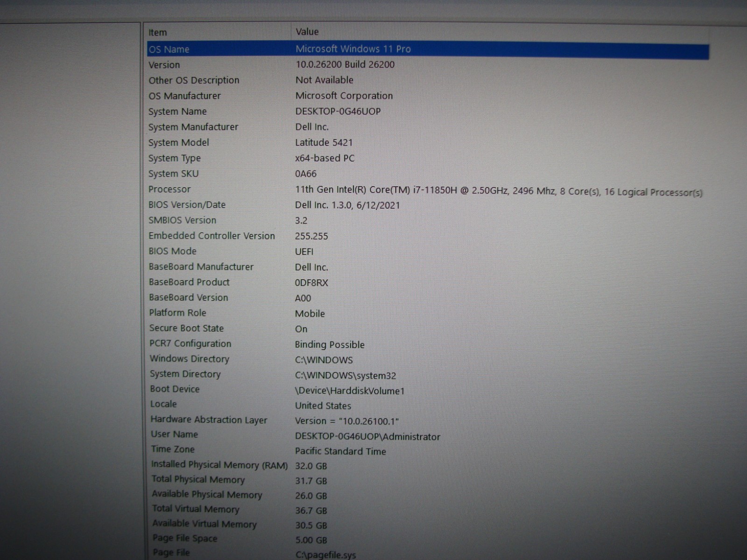Select the Secure Boot State row
747x560 pixels.
(x=187, y=328)
